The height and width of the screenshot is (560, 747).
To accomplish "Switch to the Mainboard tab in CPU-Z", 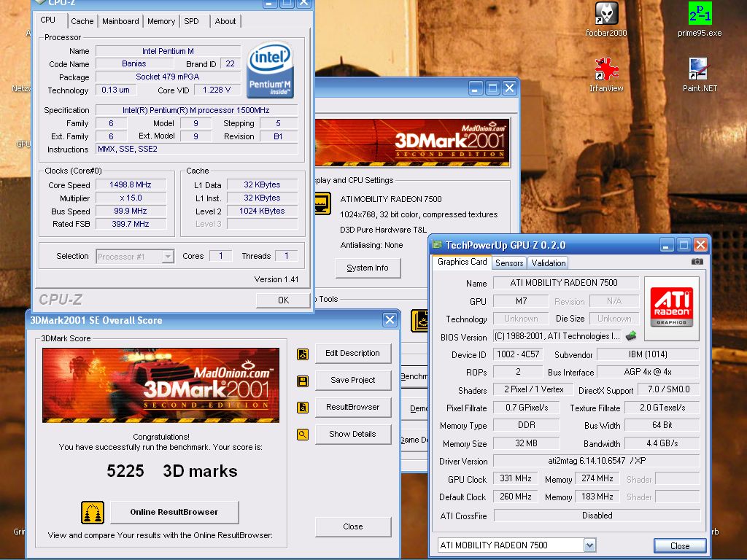I will point(120,21).
